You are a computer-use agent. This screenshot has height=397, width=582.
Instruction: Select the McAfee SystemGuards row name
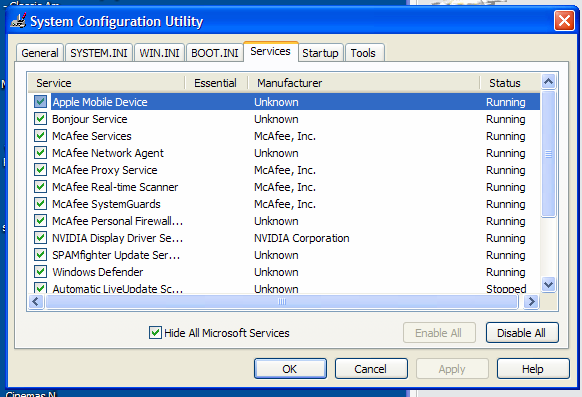click(106, 204)
